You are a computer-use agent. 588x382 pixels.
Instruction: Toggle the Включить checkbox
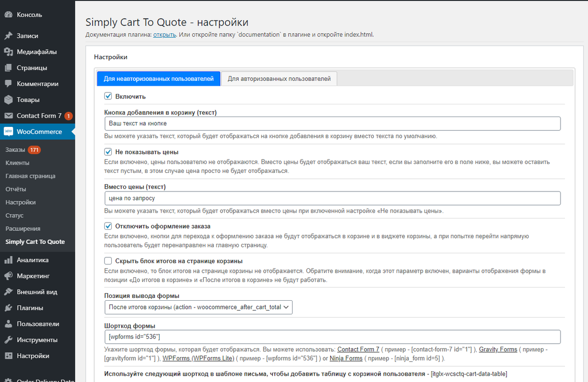pos(108,96)
